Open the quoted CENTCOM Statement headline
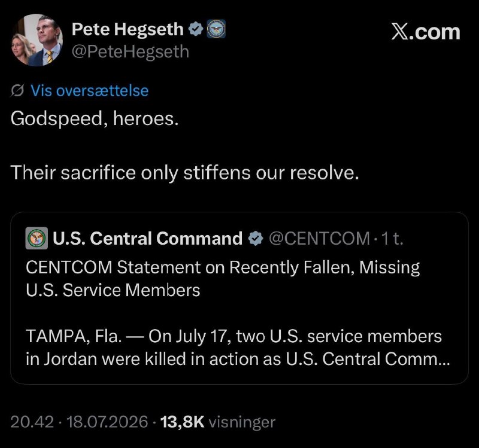Screen dimensions: 479x448 click(x=223, y=279)
